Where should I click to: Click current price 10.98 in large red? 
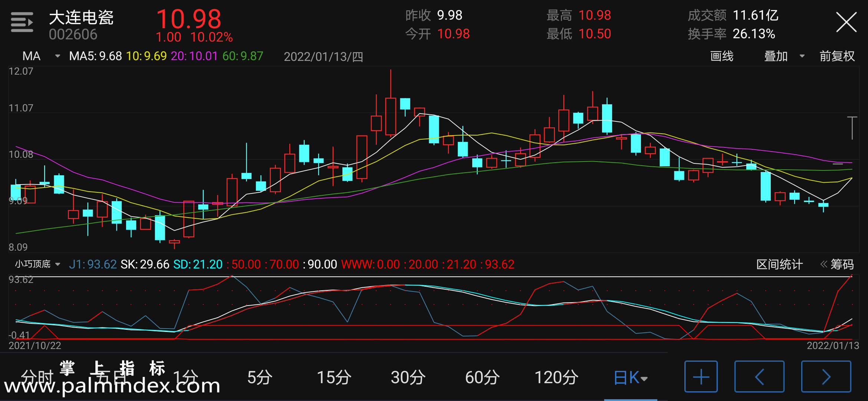[x=189, y=19]
